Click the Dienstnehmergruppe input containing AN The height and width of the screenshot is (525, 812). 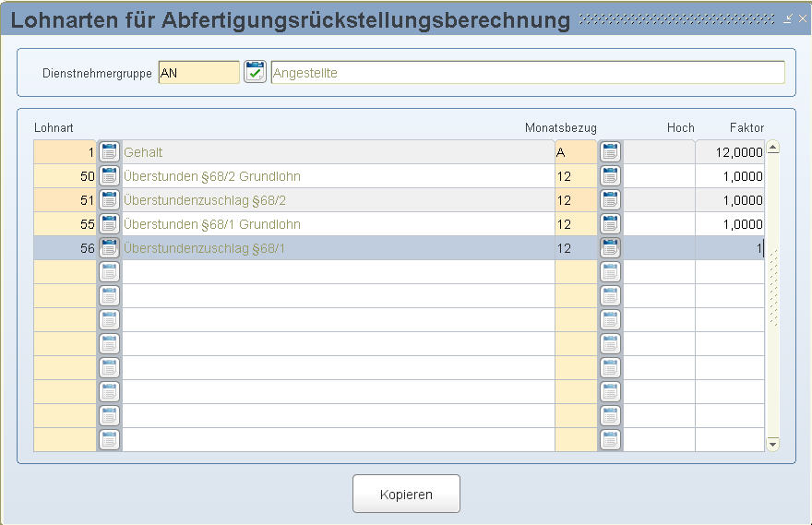198,73
